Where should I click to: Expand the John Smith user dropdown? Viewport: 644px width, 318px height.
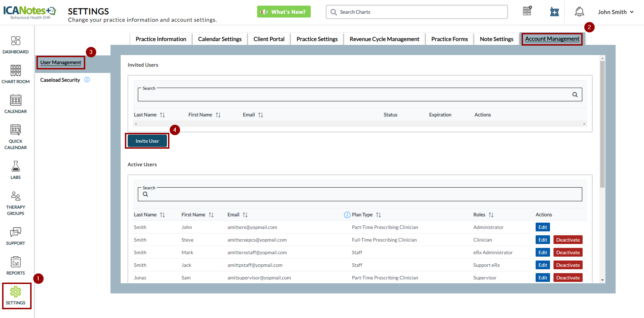(x=616, y=12)
